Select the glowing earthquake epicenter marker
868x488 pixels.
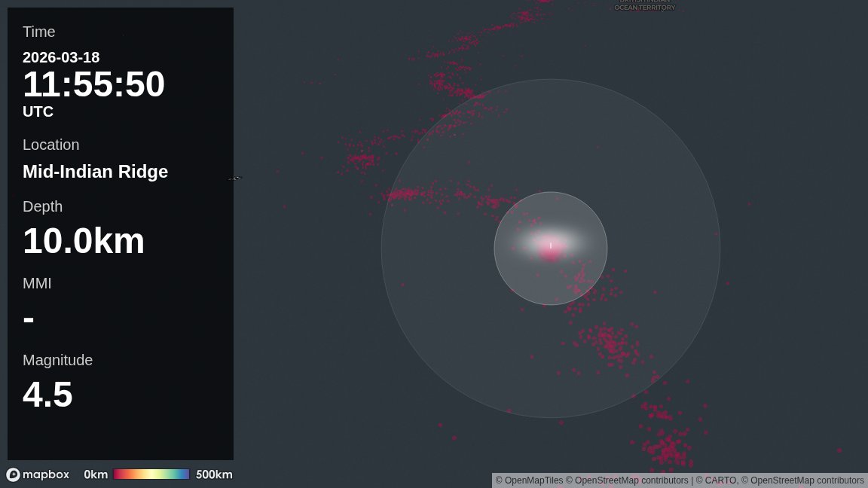click(x=550, y=246)
